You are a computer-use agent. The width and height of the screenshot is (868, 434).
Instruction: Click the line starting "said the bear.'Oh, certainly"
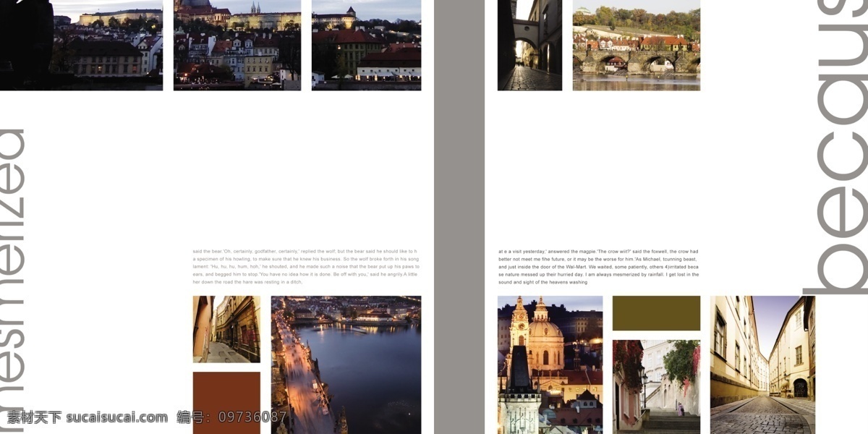(x=305, y=251)
